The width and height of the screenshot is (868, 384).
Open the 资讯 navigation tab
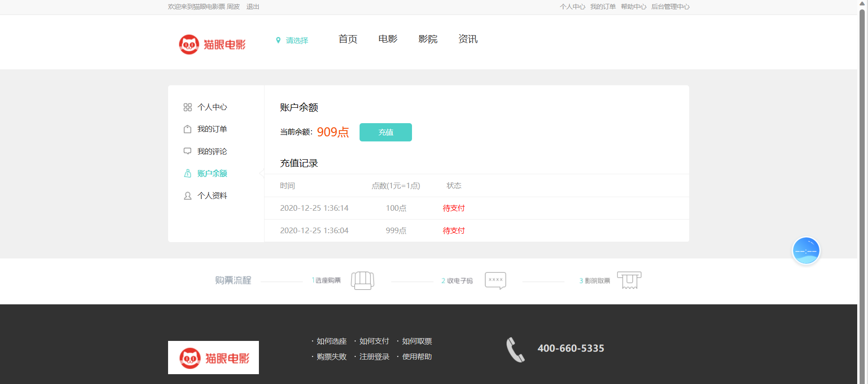tap(468, 39)
